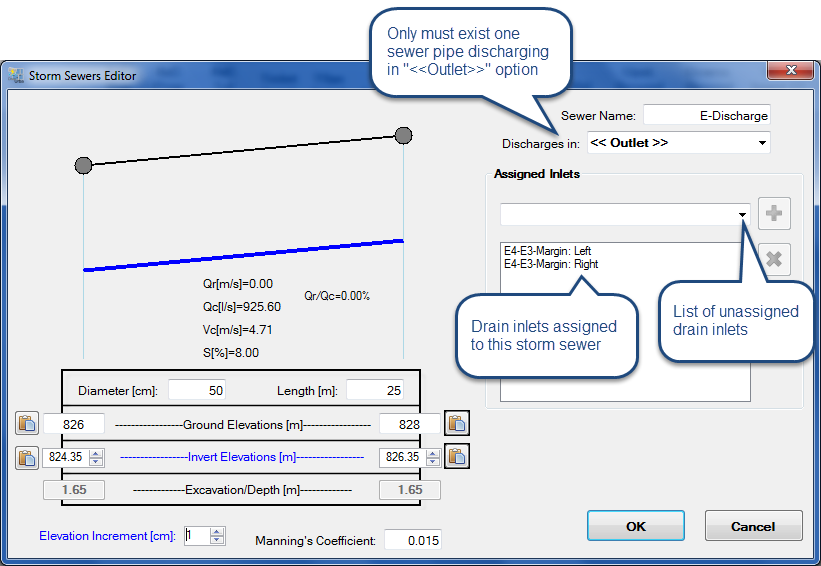
Task: Click paste icon right of invert elevation 826.35
Action: point(456,457)
